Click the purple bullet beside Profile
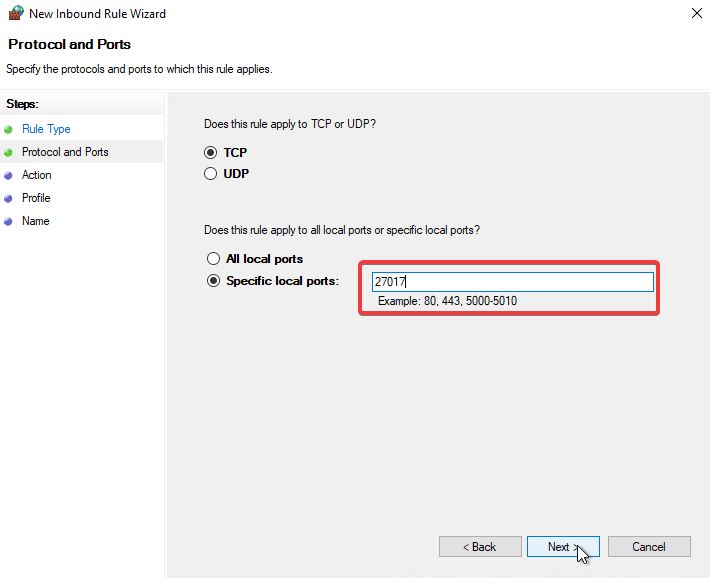The width and height of the screenshot is (710, 578). pos(8,198)
